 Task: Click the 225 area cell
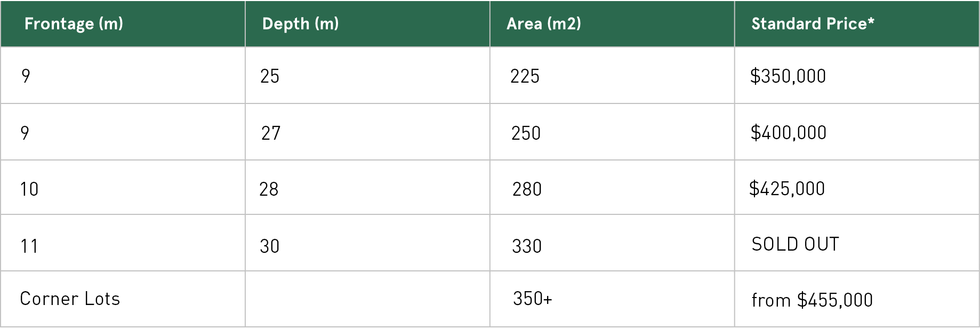[525, 76]
